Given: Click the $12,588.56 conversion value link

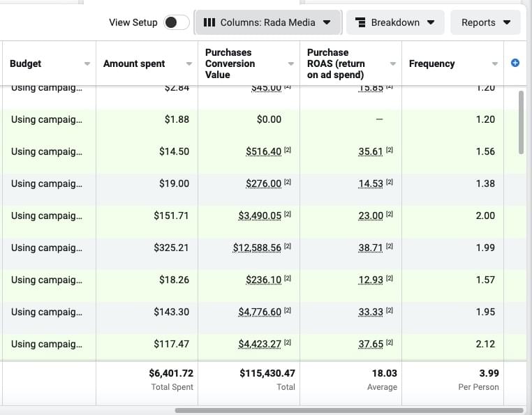Looking at the screenshot, I should [x=258, y=248].
